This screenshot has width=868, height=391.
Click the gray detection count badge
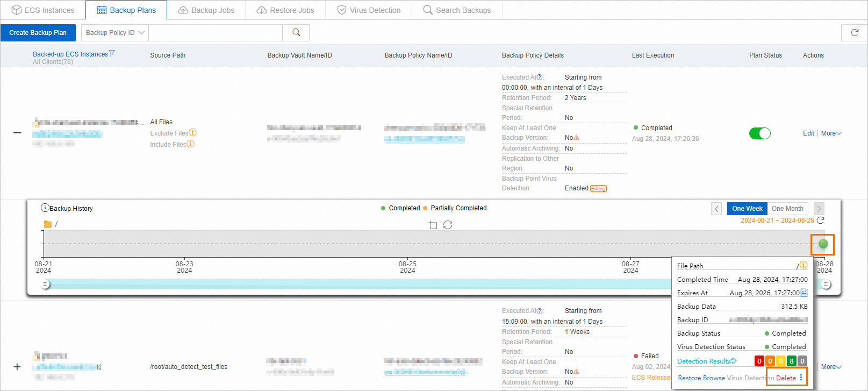pos(802,361)
